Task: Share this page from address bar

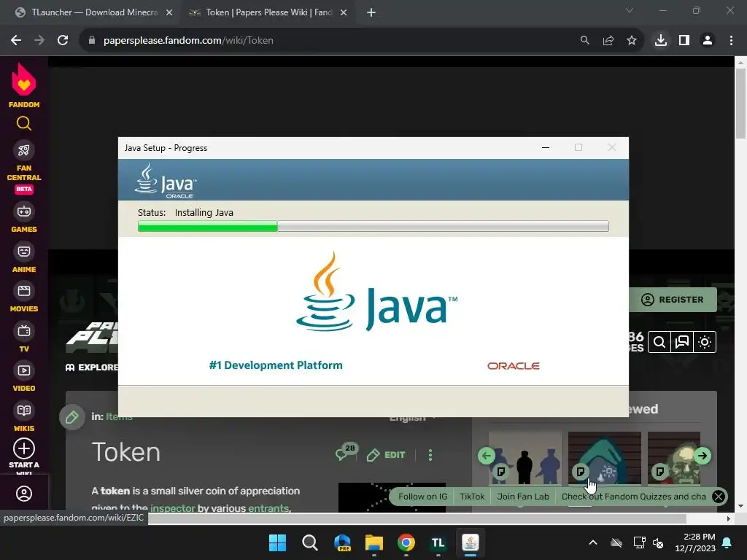Action: click(x=608, y=41)
